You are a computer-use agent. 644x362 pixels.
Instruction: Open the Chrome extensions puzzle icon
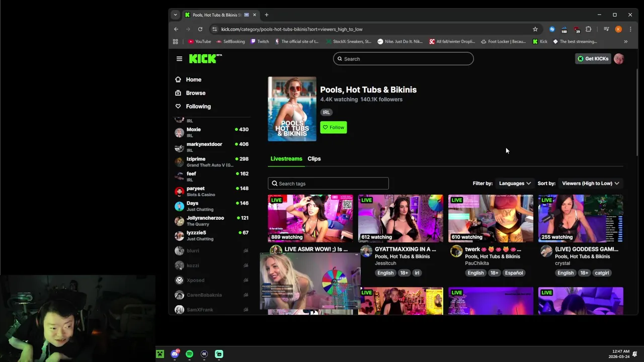[x=588, y=29]
